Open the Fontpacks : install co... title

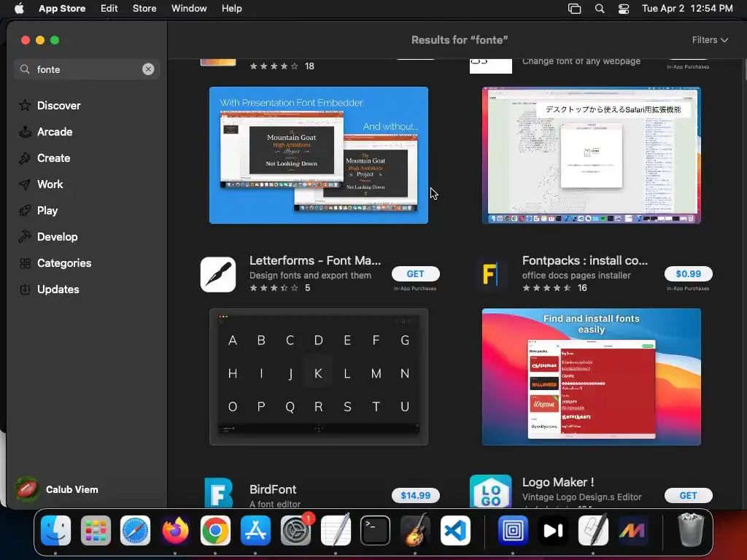click(x=584, y=260)
